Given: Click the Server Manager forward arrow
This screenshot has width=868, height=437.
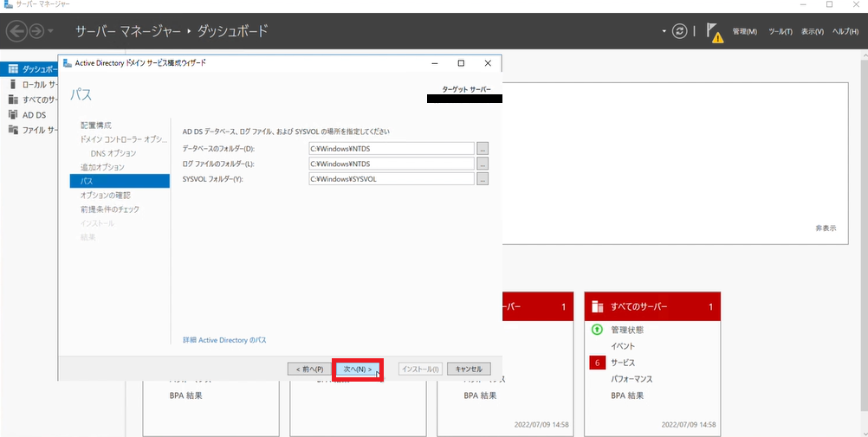Looking at the screenshot, I should click(36, 31).
